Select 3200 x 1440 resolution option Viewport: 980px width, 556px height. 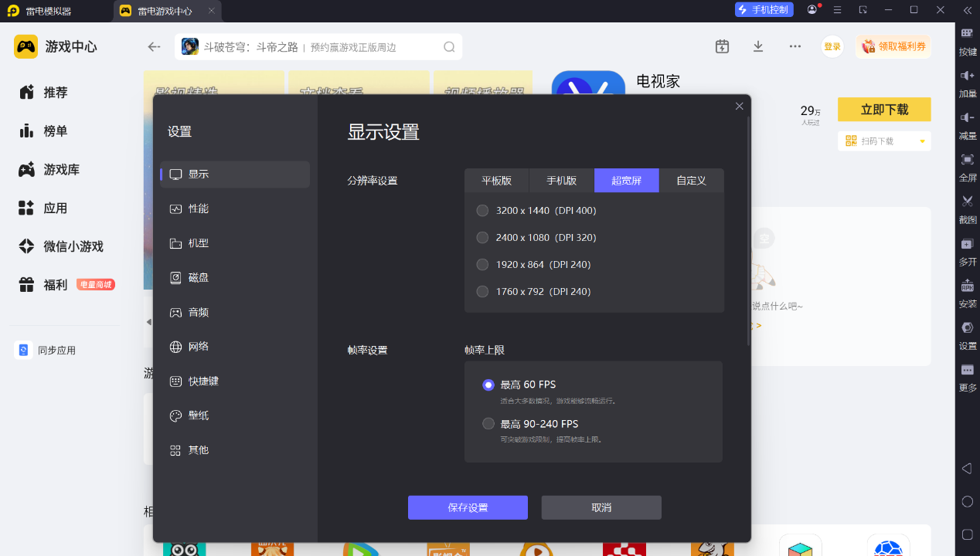click(482, 210)
